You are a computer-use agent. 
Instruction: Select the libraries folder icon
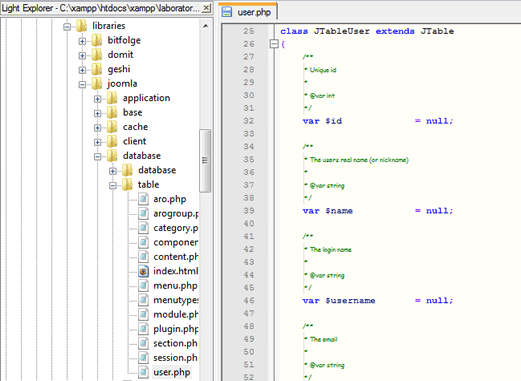tap(81, 26)
